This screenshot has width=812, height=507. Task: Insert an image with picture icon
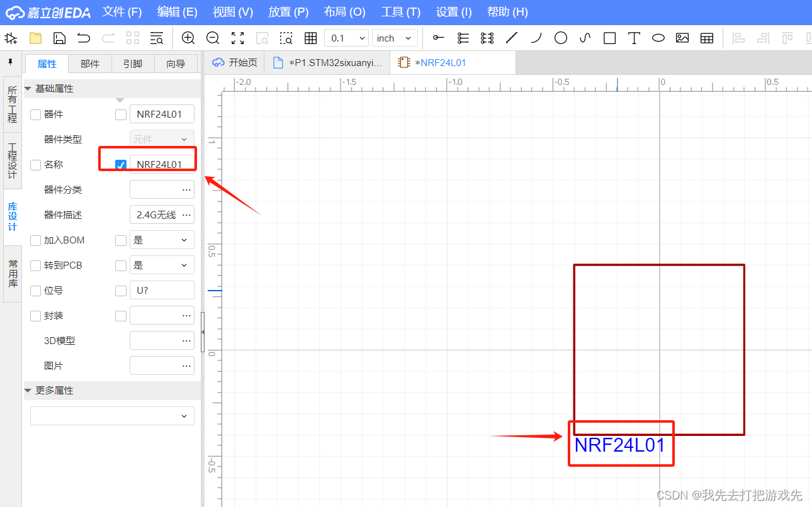coord(682,38)
